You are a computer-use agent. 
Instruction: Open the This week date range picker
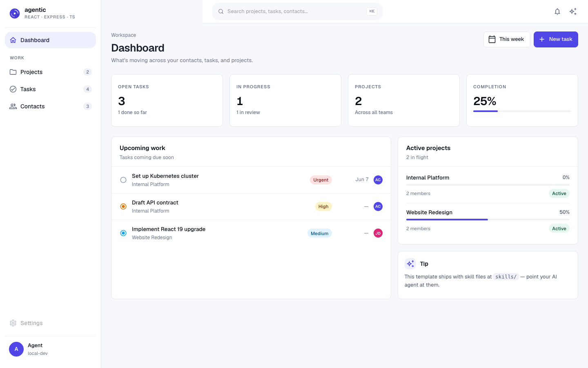click(507, 39)
